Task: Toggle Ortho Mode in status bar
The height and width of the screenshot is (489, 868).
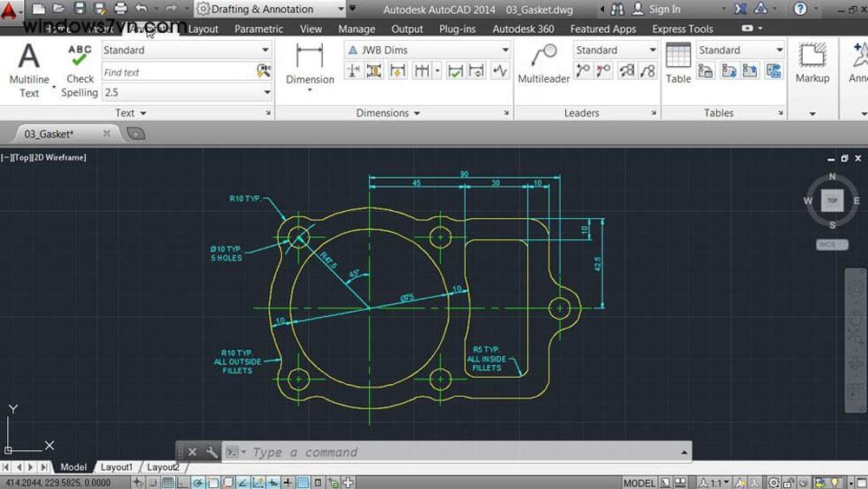Action: 182,483
